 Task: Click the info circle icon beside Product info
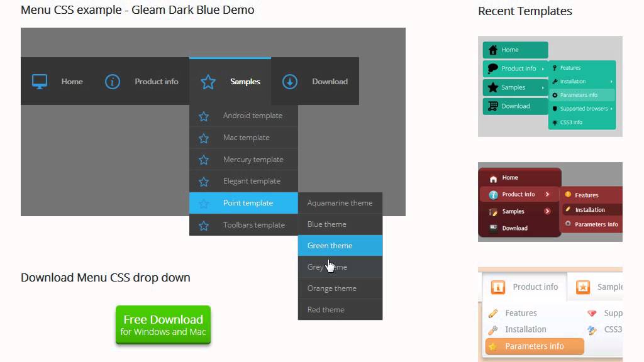pyautogui.click(x=112, y=82)
